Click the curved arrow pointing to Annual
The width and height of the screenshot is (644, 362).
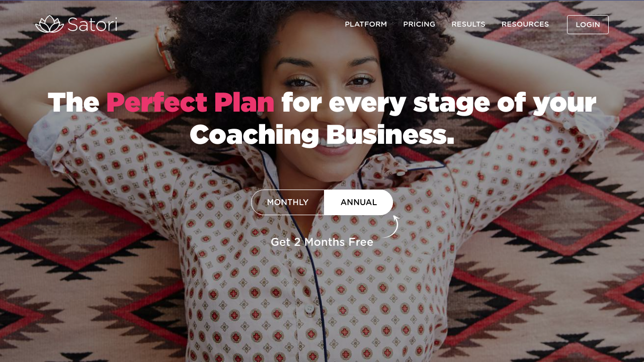(x=391, y=226)
